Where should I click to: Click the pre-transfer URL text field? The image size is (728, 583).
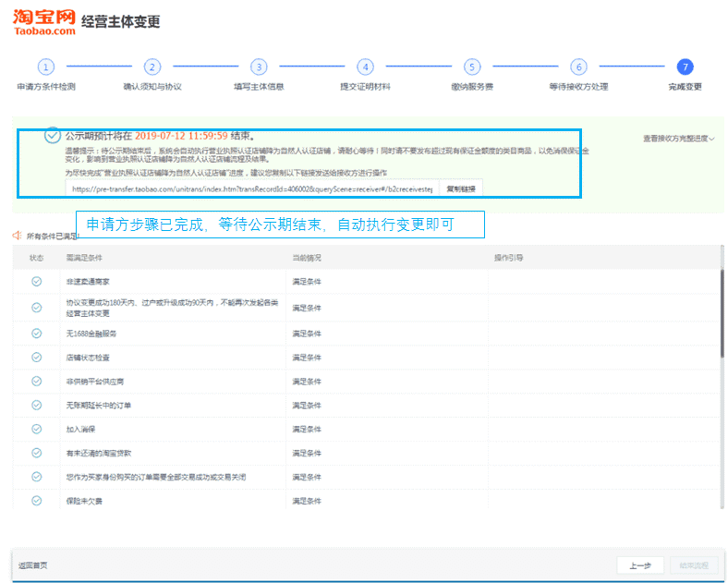tap(249, 188)
